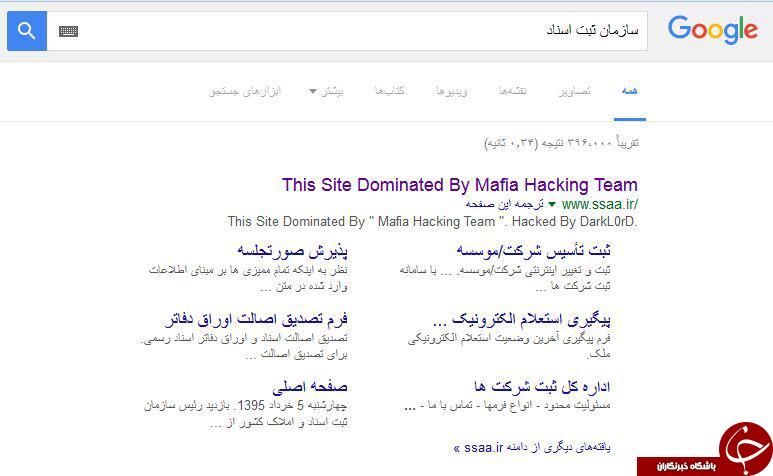Click the Google logo

(713, 30)
